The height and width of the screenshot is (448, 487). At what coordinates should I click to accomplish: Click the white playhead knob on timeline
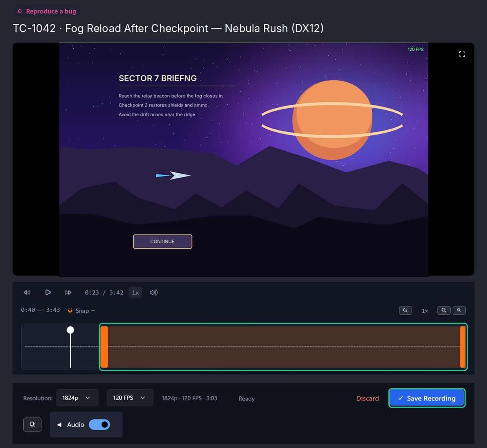[x=70, y=330]
